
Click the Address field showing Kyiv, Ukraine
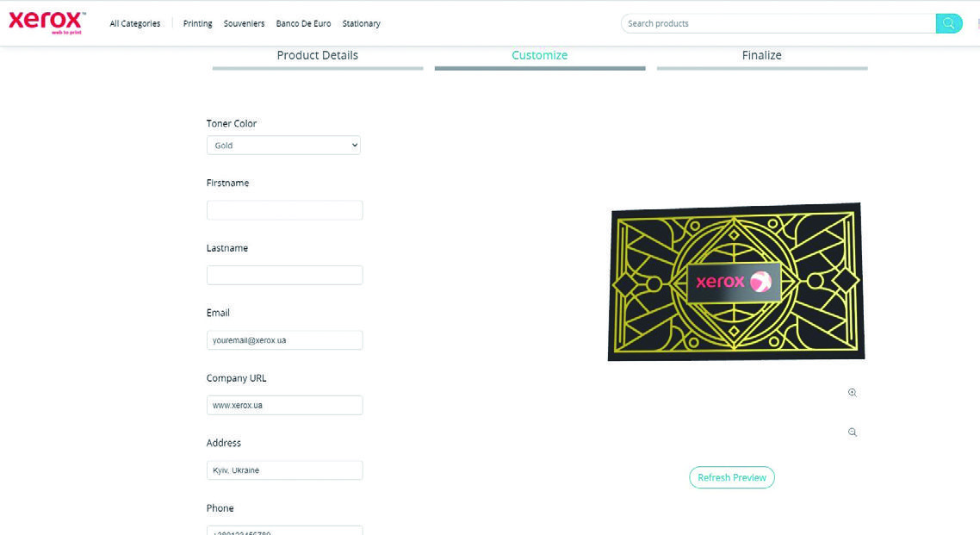pos(284,470)
